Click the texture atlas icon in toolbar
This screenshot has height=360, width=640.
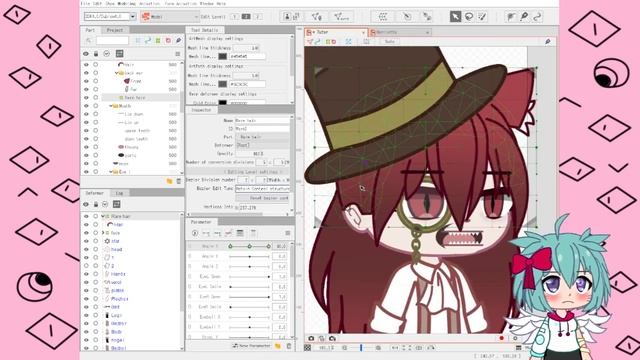[x=297, y=17]
